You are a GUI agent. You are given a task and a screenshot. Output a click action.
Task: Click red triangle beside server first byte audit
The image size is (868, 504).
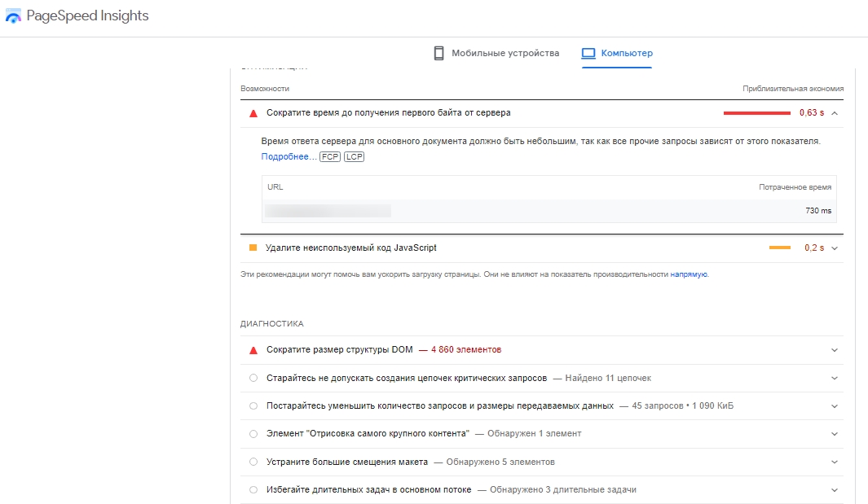point(253,113)
